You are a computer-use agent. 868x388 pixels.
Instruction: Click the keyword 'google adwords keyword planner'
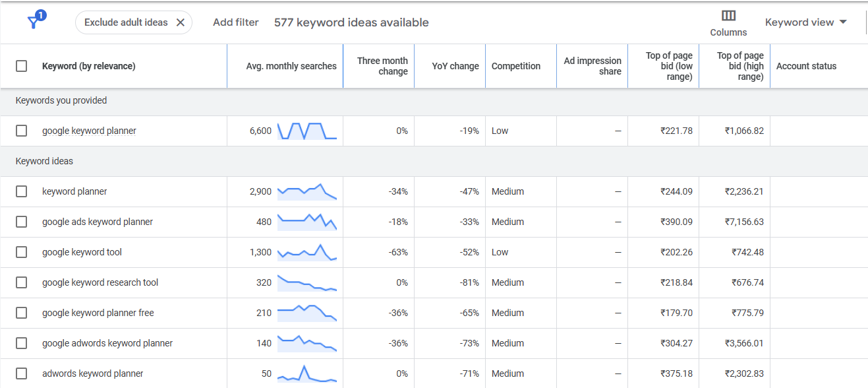[x=107, y=343]
